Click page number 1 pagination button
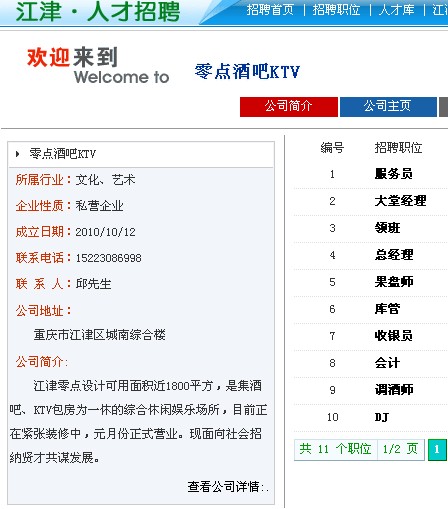The height and width of the screenshot is (509, 448). point(437,450)
